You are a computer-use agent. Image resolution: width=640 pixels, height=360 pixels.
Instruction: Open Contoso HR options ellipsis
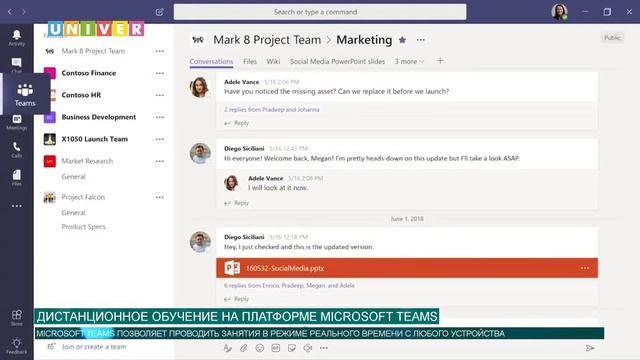point(160,95)
